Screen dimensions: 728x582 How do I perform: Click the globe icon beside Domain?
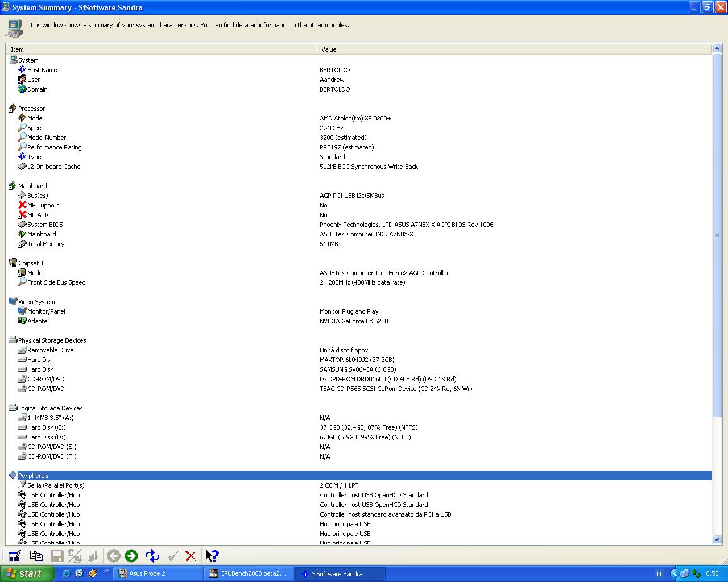pyautogui.click(x=22, y=89)
